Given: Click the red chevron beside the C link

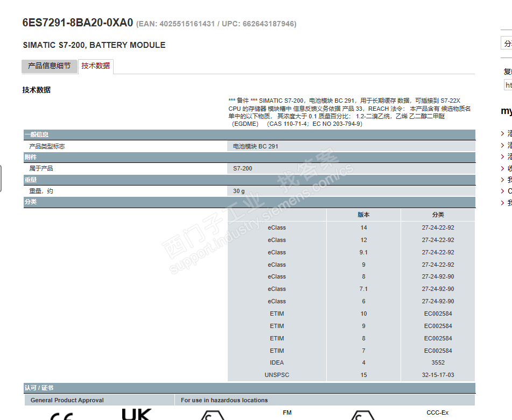Looking at the screenshot, I should click(502, 191).
